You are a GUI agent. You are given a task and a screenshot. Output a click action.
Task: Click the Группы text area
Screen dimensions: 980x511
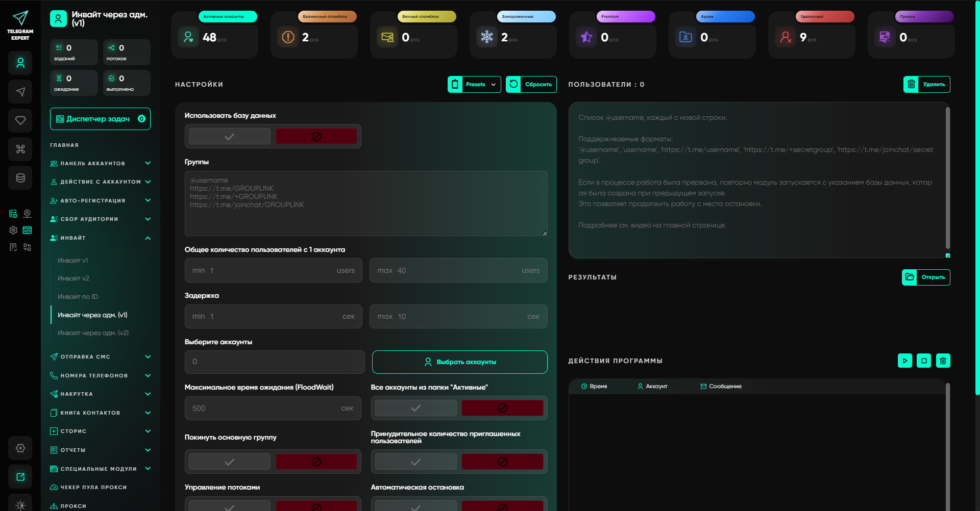365,204
